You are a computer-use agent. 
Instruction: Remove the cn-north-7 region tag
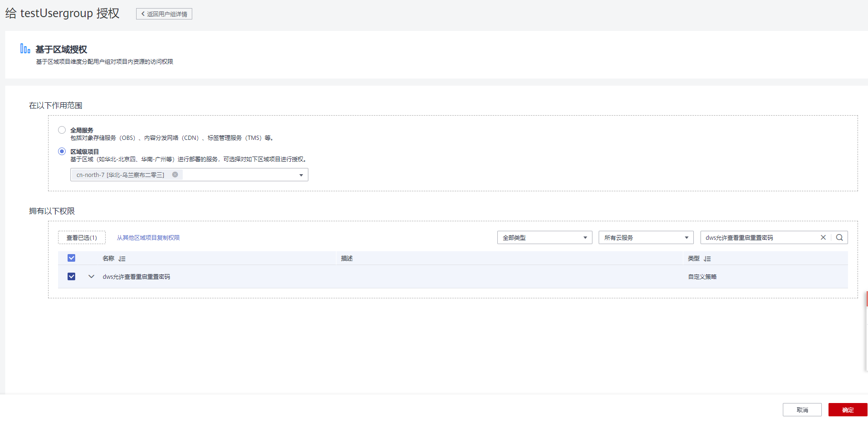click(x=175, y=175)
